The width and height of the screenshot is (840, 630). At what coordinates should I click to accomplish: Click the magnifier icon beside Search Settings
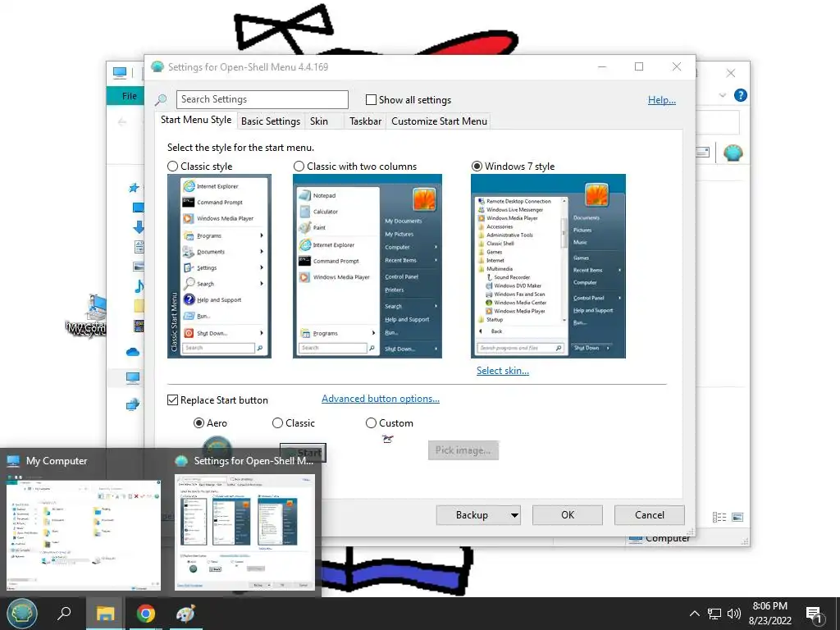(x=161, y=99)
